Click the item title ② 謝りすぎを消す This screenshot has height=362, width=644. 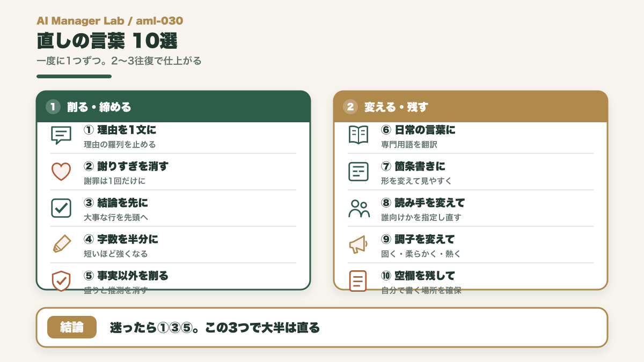tap(126, 166)
